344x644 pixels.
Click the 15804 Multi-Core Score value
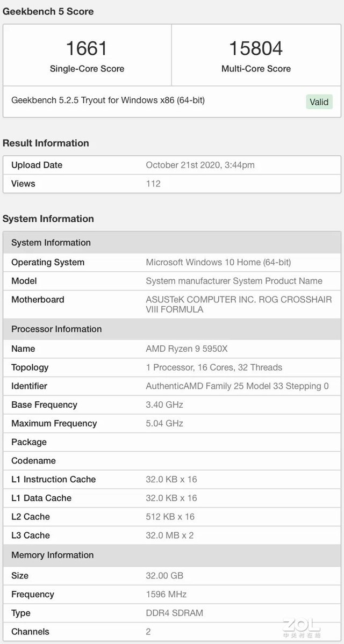click(256, 48)
